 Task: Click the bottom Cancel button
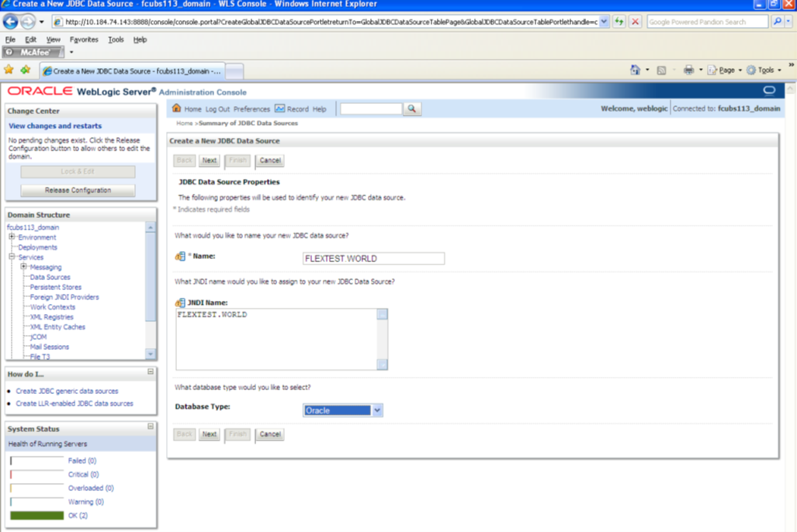point(270,434)
